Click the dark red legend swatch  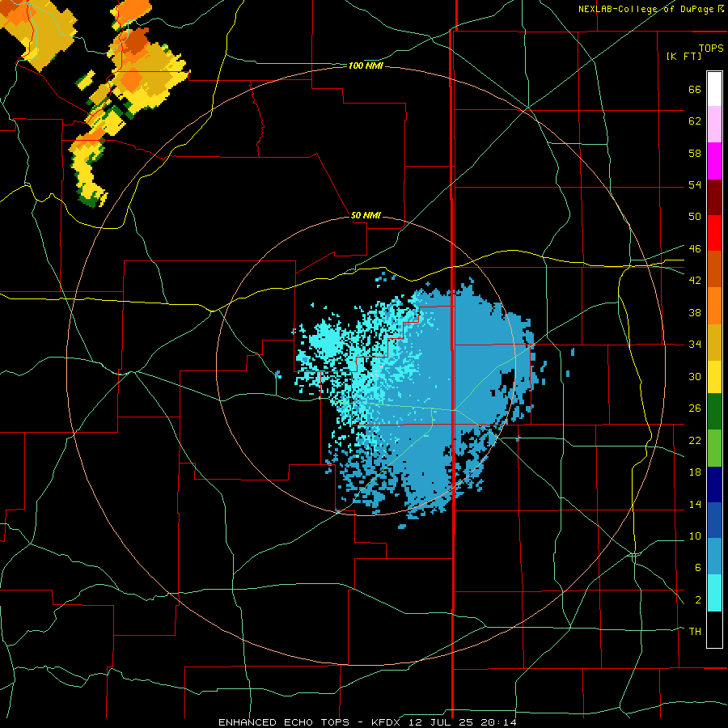pos(714,197)
